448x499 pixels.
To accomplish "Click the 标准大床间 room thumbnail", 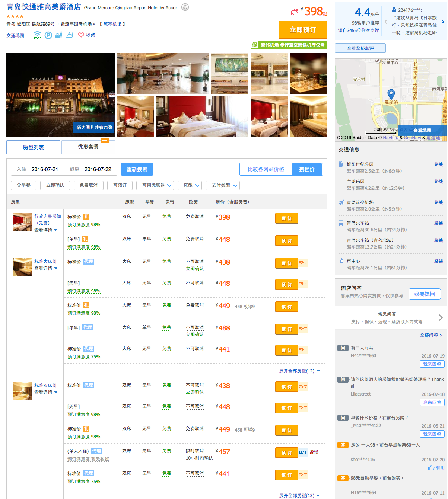I will pos(22,267).
